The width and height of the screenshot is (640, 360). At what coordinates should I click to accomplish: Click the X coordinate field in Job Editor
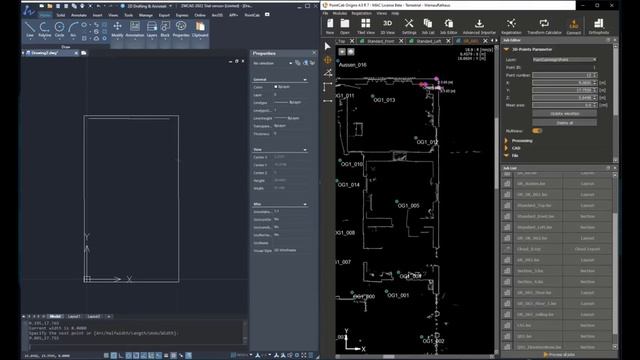click(x=564, y=82)
